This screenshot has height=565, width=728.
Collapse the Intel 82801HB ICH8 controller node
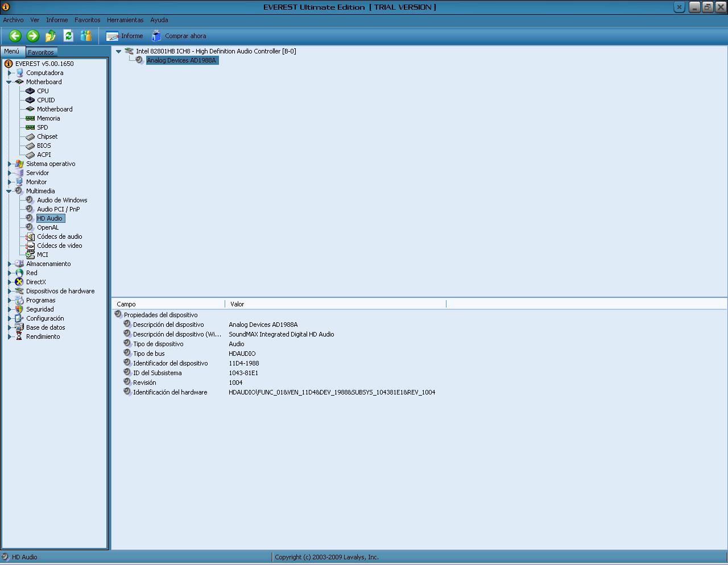(x=118, y=51)
